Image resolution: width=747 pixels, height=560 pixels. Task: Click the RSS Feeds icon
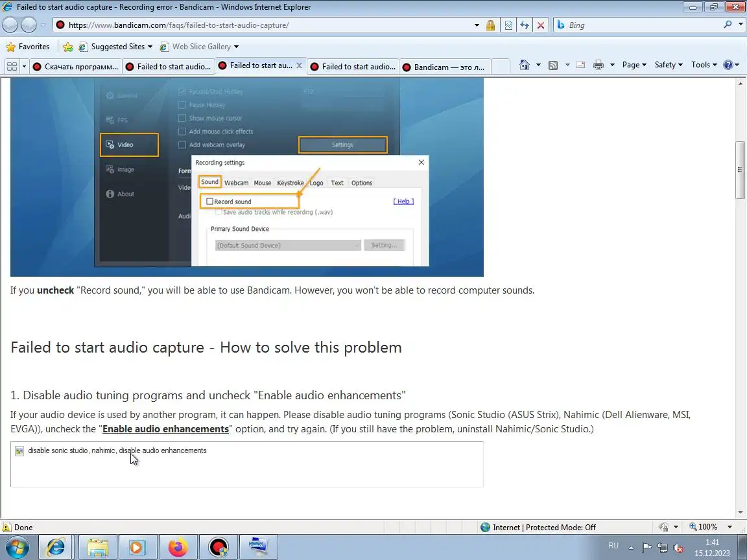pos(553,65)
